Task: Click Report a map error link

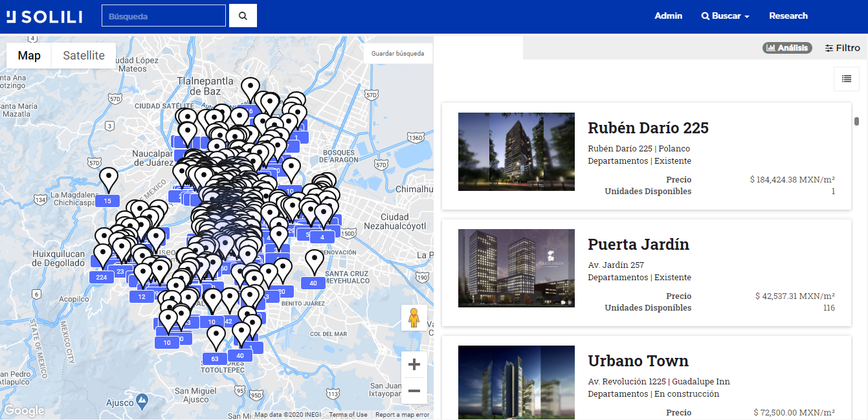Action: point(403,415)
